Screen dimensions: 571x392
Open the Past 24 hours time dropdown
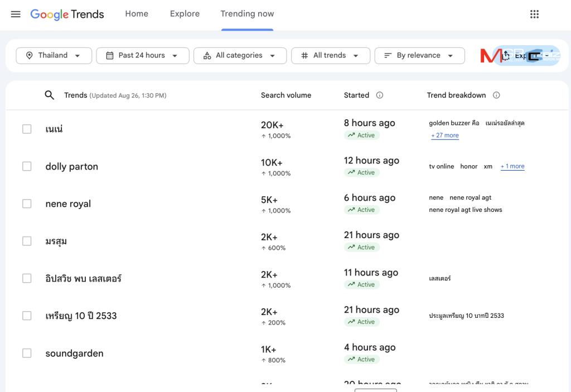[143, 56]
